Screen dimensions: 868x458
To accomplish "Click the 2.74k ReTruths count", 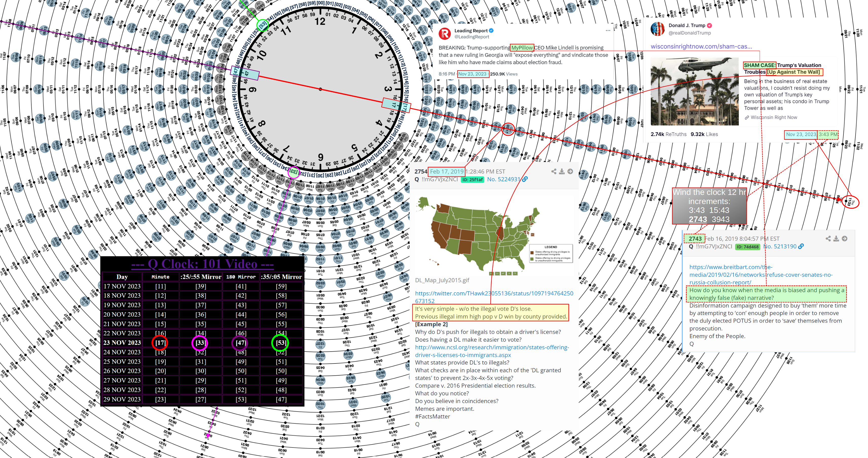I will [x=668, y=134].
